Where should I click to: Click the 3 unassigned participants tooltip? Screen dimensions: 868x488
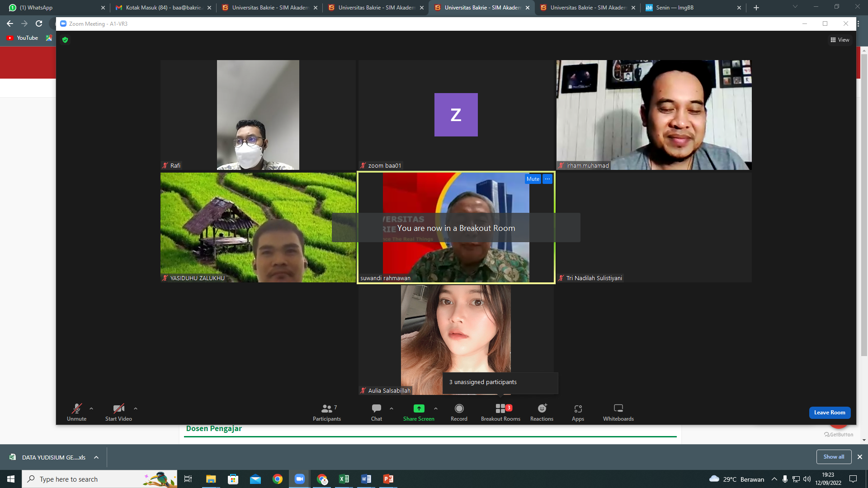tap(500, 382)
